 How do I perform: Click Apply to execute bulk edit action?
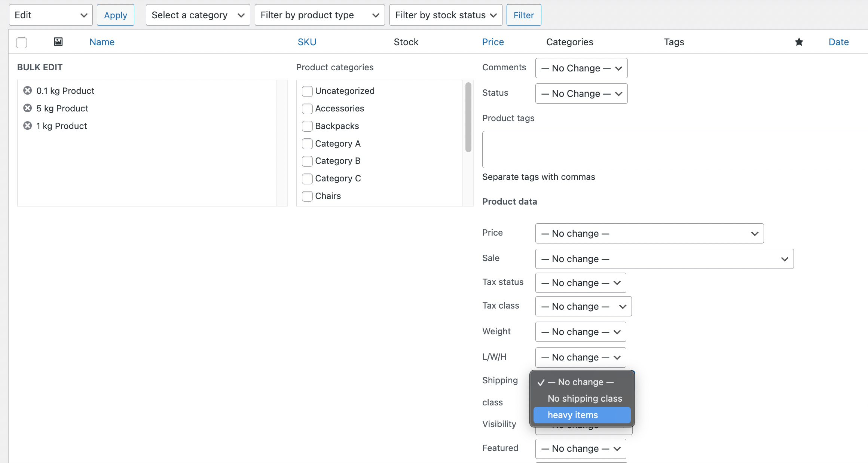(x=115, y=14)
